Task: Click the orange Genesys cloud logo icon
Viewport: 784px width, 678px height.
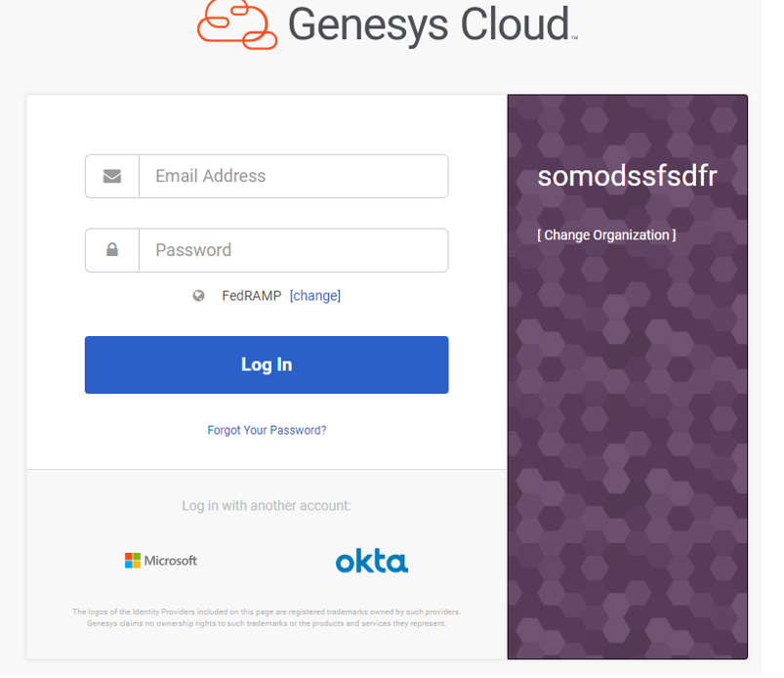Action: pos(237,24)
